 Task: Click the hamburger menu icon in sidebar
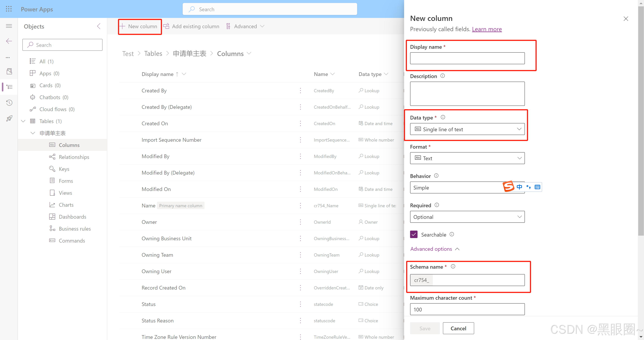pos(9,26)
